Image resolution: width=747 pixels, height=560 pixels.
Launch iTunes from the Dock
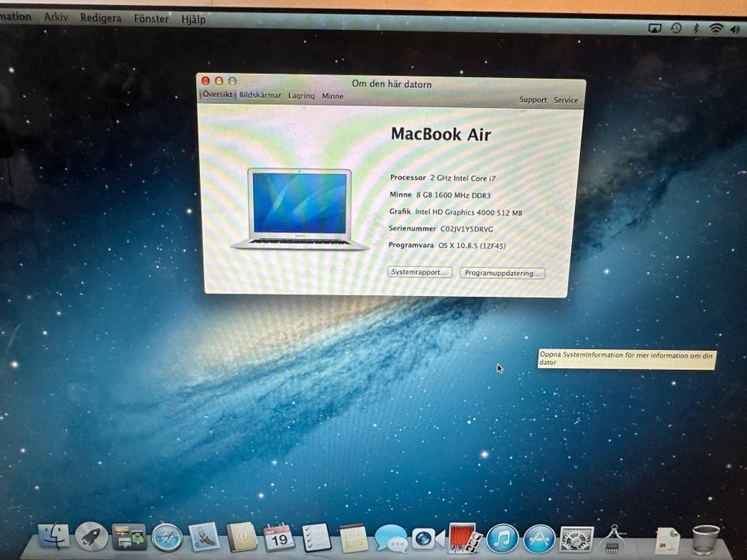pos(502,538)
